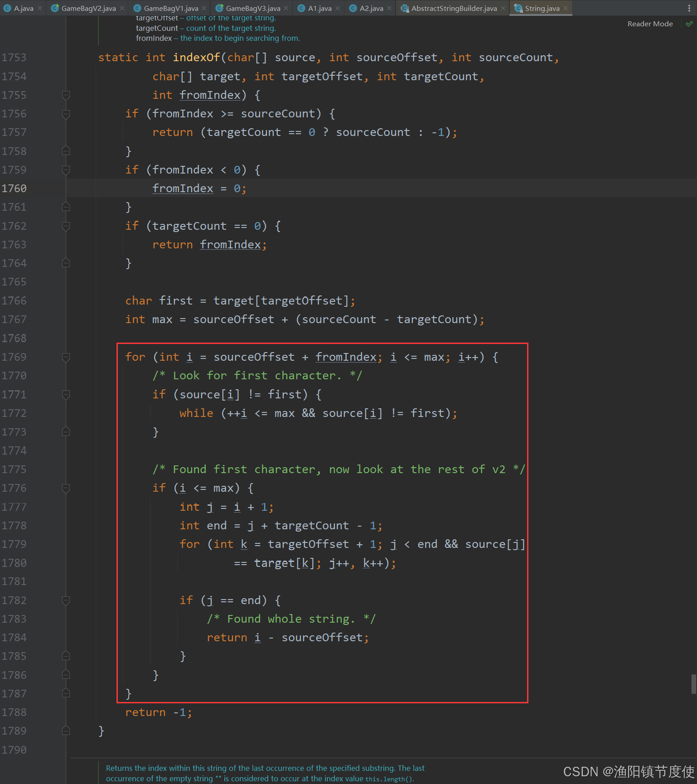Close the String.java tab

pos(566,8)
